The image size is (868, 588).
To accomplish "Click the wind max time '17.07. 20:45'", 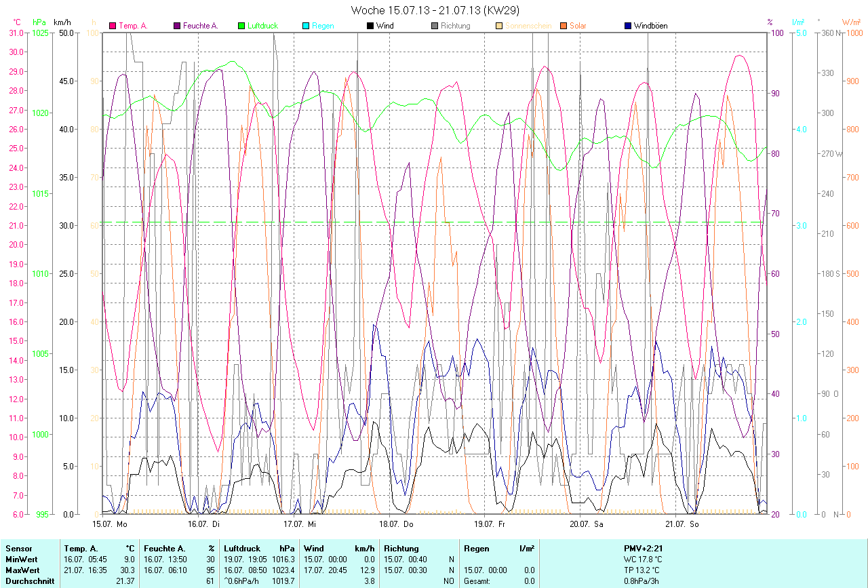I will click(327, 570).
